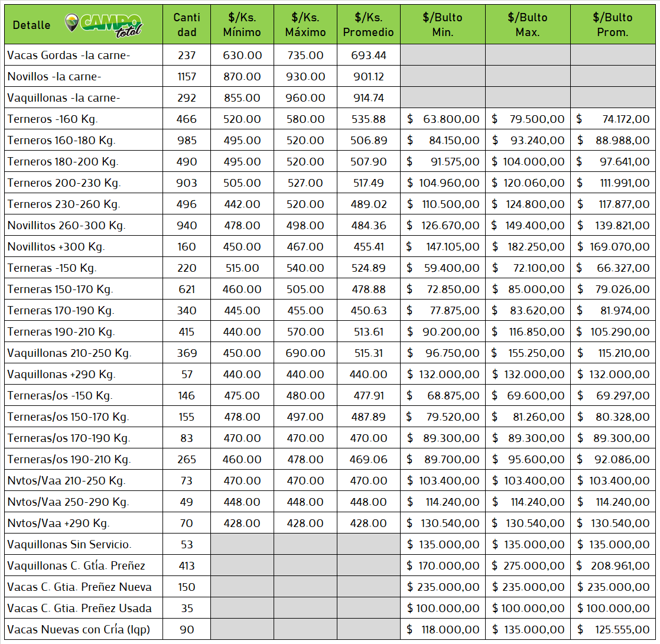
Task: Select the Vacas C. Gtia. Preñez Nueva label
Action: pos(79,587)
